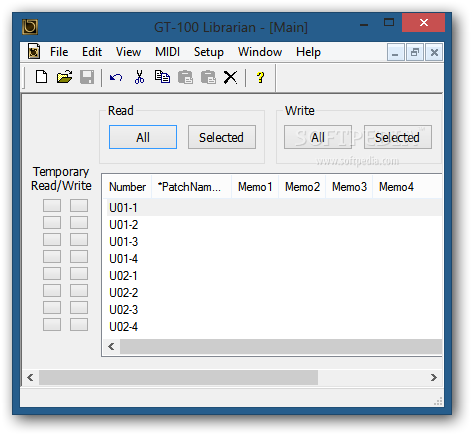Undo the last action via toolbar arrow
The height and width of the screenshot is (435, 472).
pos(116,78)
